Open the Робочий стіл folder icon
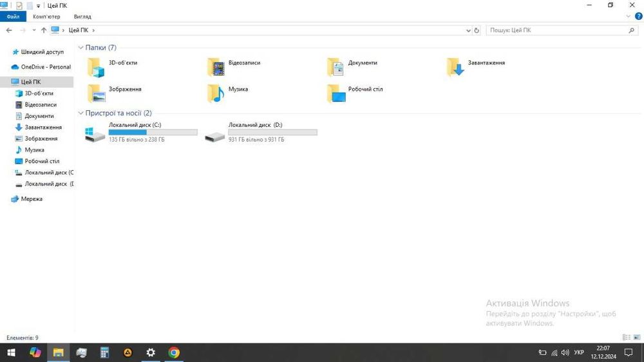Viewport: 644px width, 362px height. 336,93
